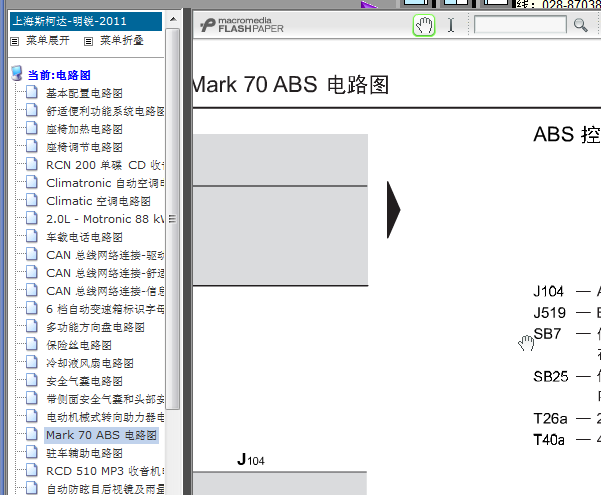
Task: Open 冷却液风扇电路图 document
Action: coord(90,363)
